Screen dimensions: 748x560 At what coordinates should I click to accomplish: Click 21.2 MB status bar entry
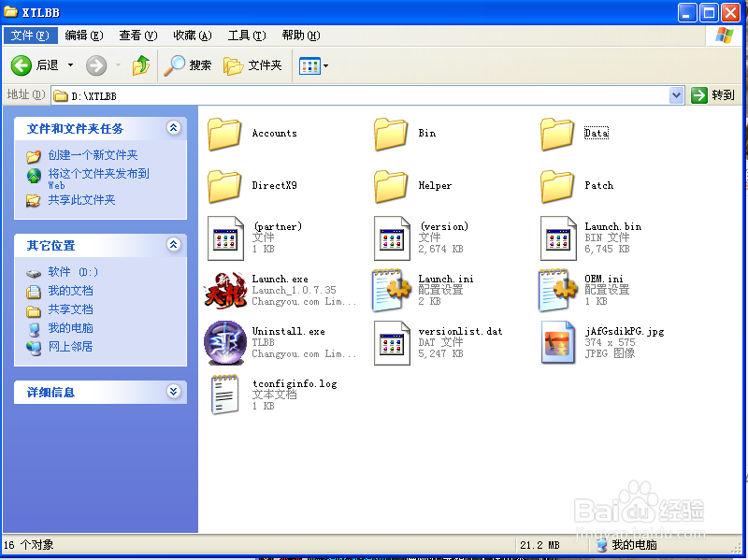click(x=539, y=545)
